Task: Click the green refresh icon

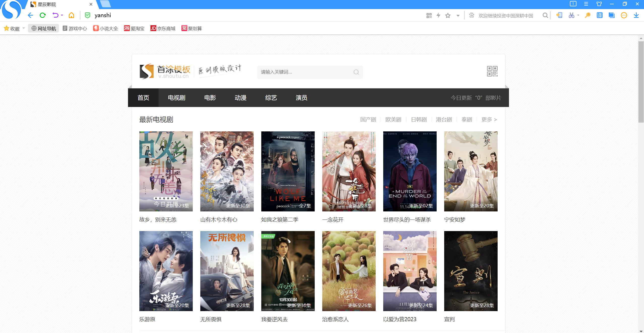Action: coord(43,15)
